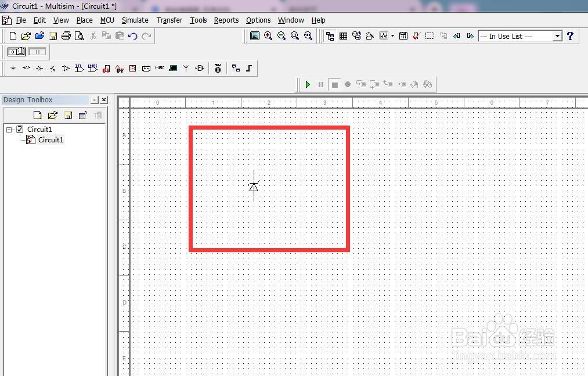588x376 pixels.
Task: Zoom out of the schematic
Action: [282, 36]
